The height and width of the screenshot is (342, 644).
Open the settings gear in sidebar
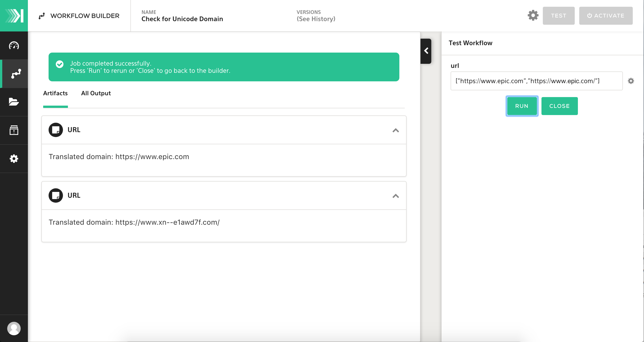point(14,159)
